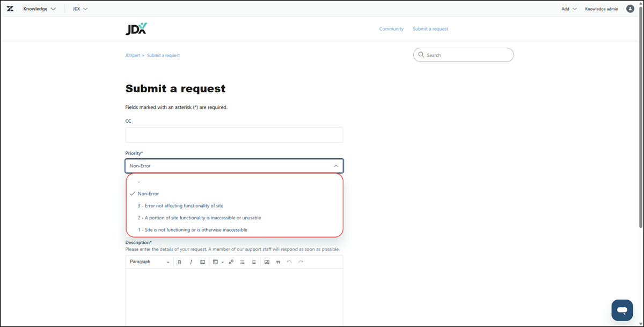Choose "1 - Site is not functioning" option
Viewport: 644px width, 327px height.
[192, 229]
